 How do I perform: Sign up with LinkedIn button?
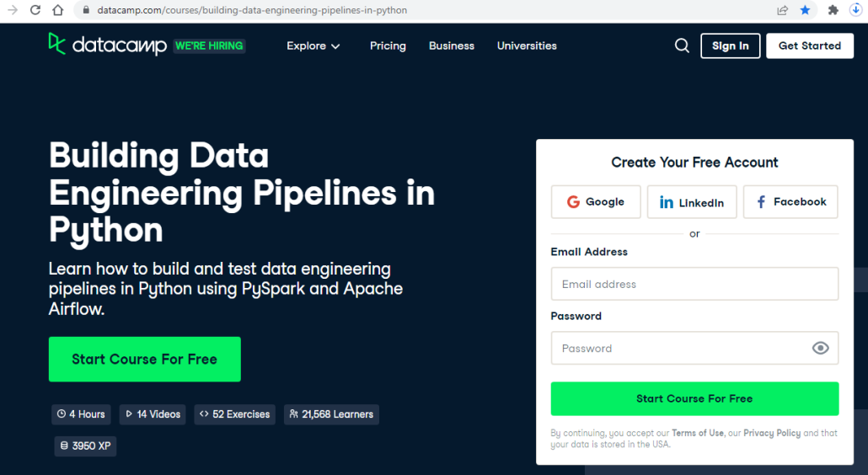[692, 202]
